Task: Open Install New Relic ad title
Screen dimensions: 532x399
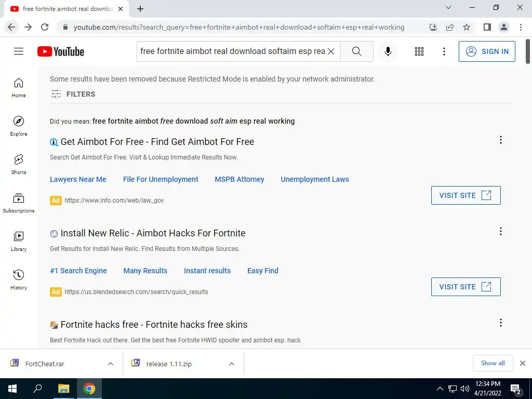Action: pos(153,233)
